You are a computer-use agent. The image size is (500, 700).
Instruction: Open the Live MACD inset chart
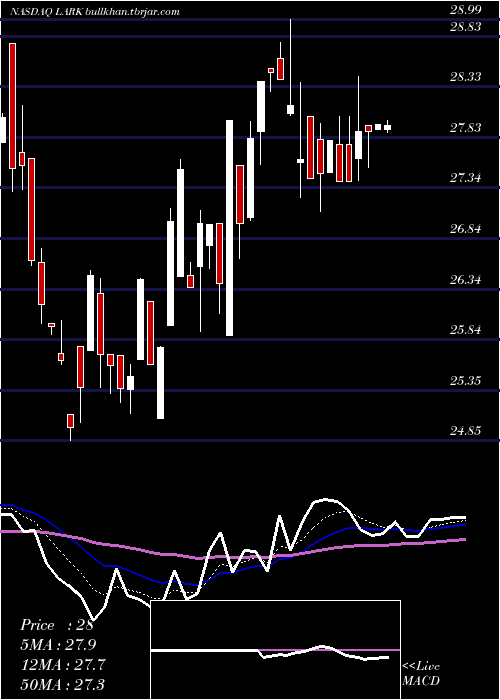(x=275, y=650)
